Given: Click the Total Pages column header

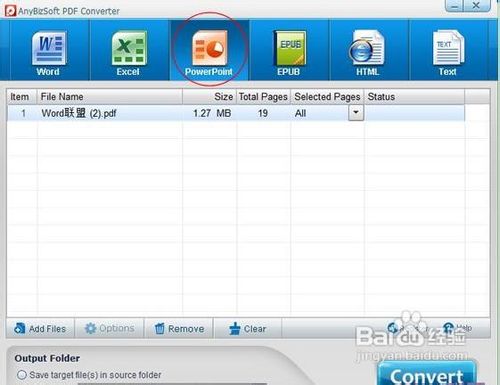Looking at the screenshot, I should pos(263,97).
